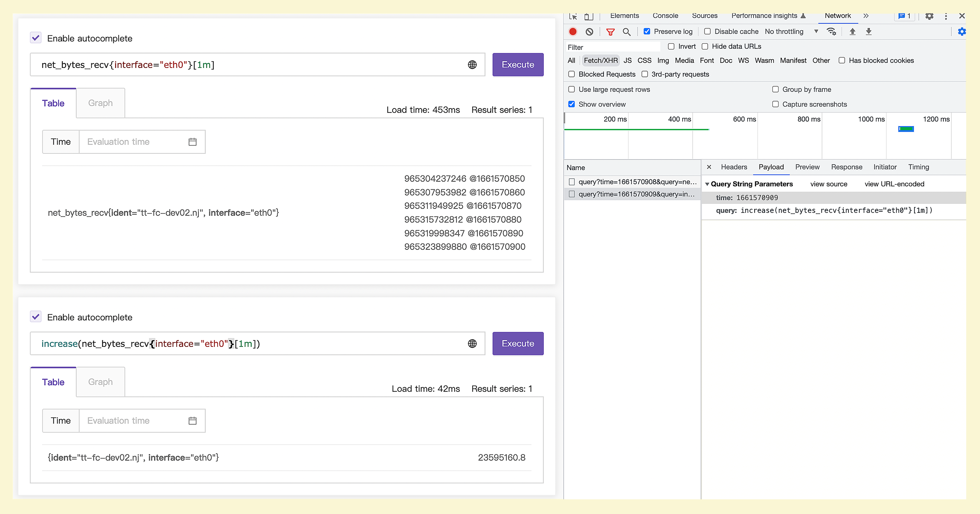
Task: Open DevTools three-dot menu
Action: pos(946,16)
